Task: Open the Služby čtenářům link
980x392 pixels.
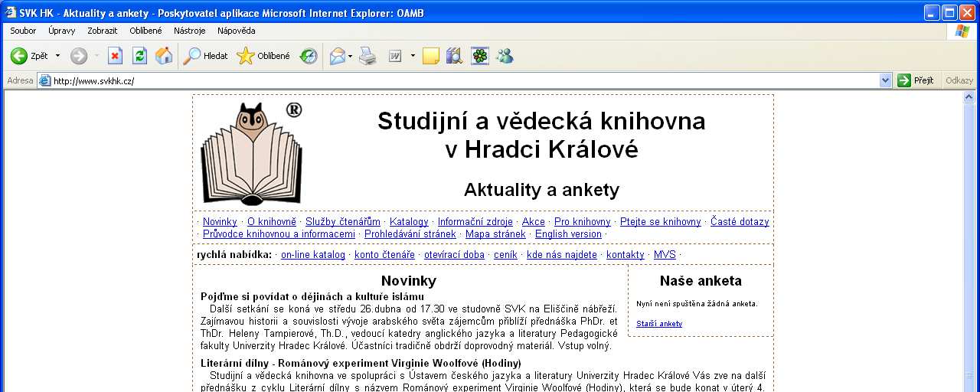Action: (343, 222)
